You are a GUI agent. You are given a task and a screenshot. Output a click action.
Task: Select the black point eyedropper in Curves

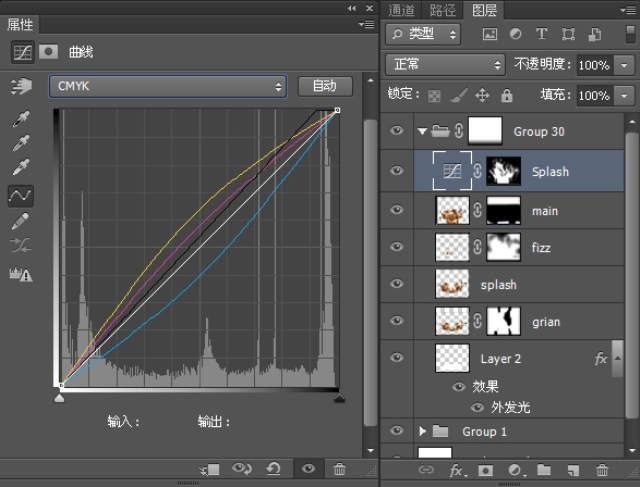coord(20,120)
